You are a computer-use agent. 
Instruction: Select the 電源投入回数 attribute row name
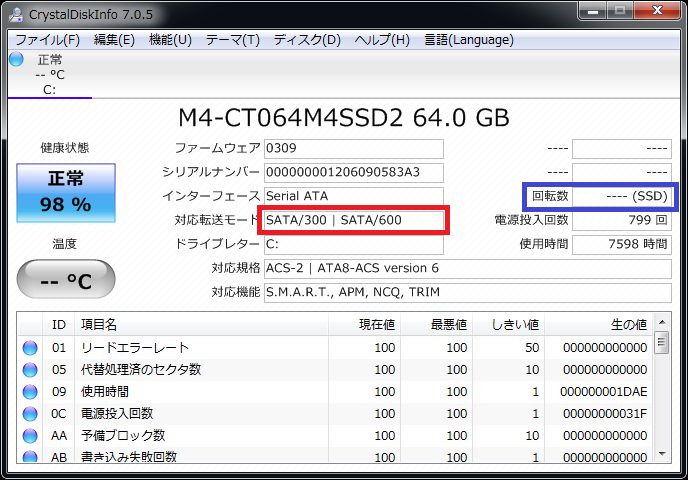(117, 413)
